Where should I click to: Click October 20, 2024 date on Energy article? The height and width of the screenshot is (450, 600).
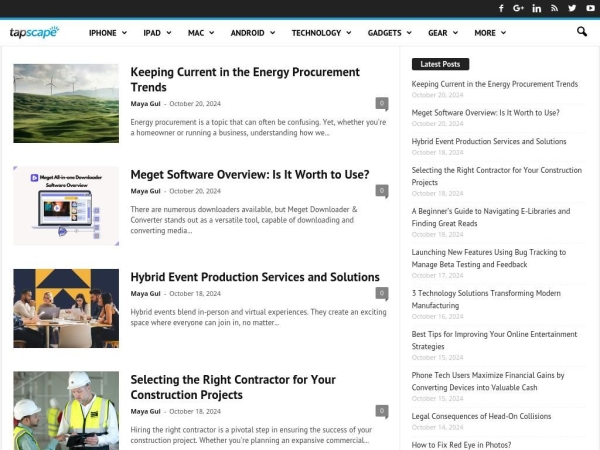[x=195, y=104]
